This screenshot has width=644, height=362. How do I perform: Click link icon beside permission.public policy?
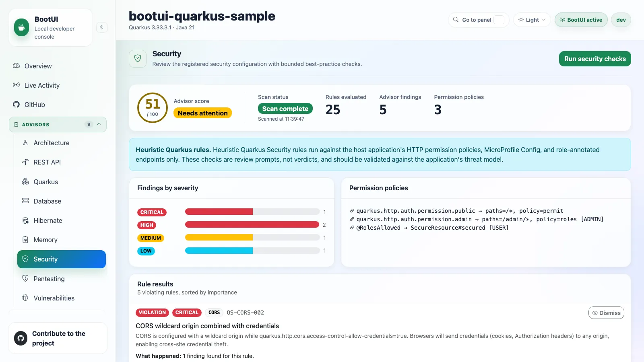352,211
